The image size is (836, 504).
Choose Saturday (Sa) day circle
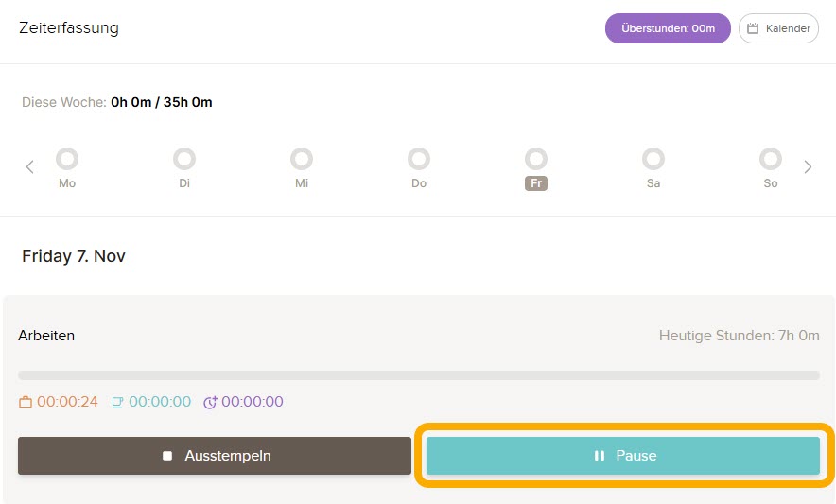pos(653,159)
